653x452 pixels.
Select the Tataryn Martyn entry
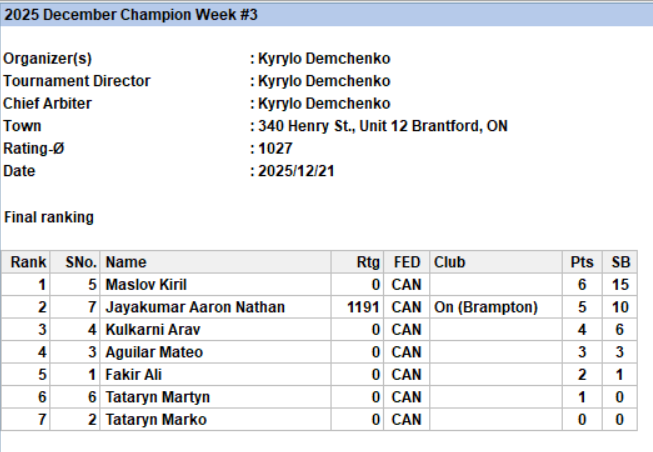click(x=157, y=397)
